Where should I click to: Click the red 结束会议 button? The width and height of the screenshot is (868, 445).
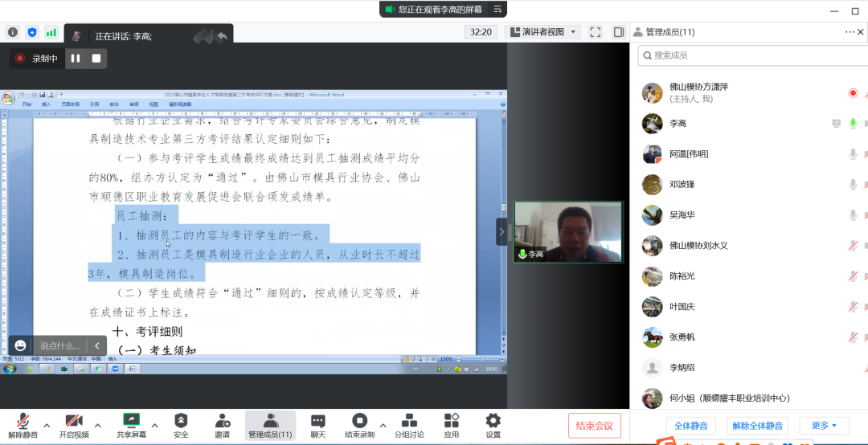(595, 426)
